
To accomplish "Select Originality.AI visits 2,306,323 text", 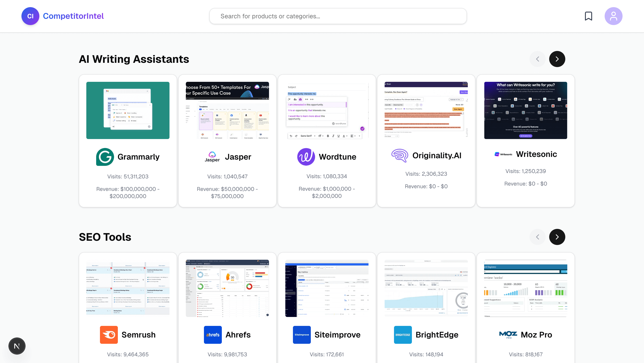I will point(426,174).
